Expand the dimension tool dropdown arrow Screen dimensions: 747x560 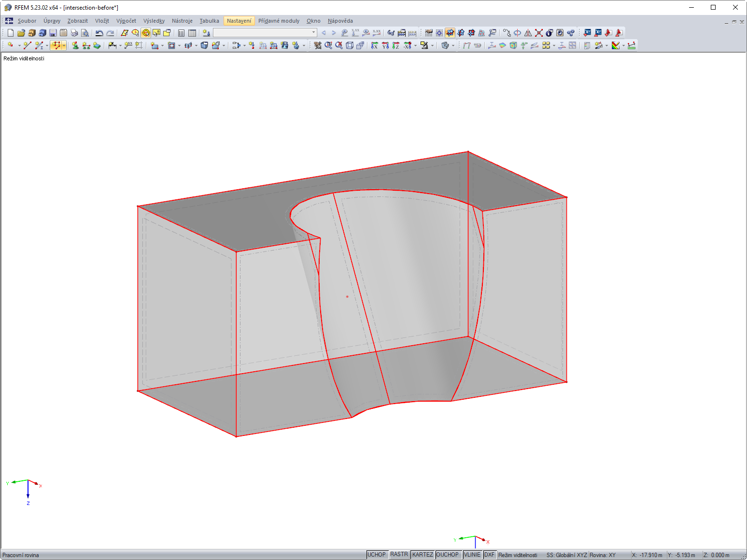tap(121, 45)
